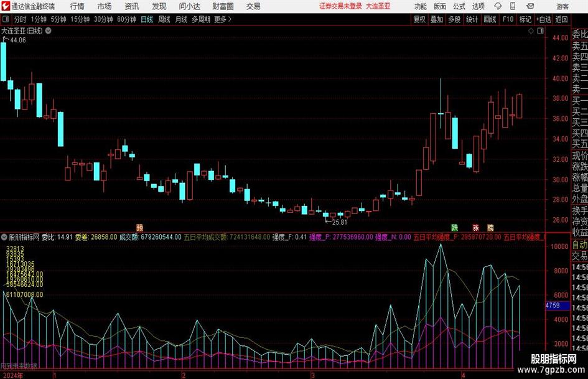Click the red 大连圣亚 title text
The width and height of the screenshot is (588, 379).
coord(378,6)
